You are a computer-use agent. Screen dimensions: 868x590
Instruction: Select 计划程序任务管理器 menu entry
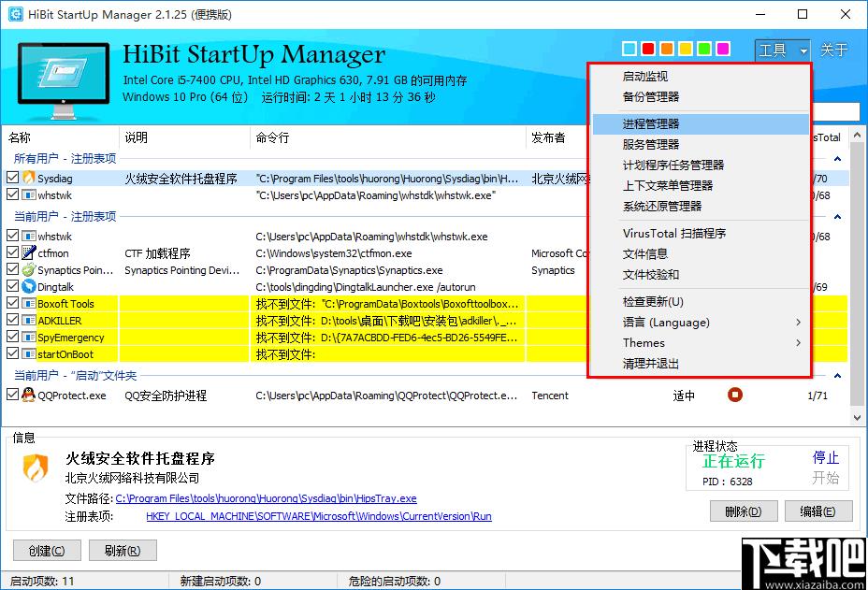tap(700, 165)
